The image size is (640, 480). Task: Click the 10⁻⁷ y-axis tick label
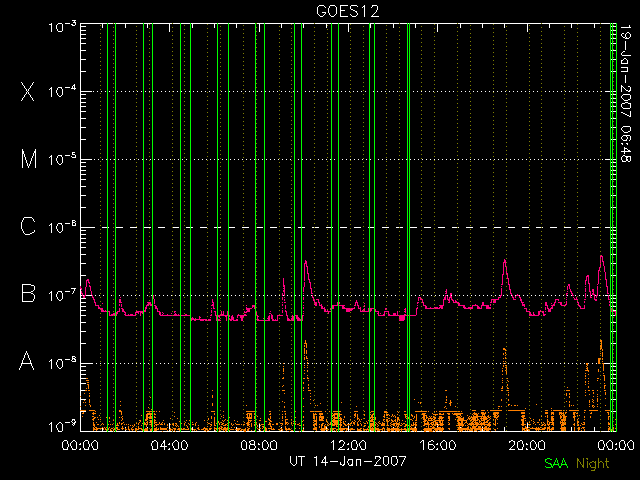[x=62, y=295]
